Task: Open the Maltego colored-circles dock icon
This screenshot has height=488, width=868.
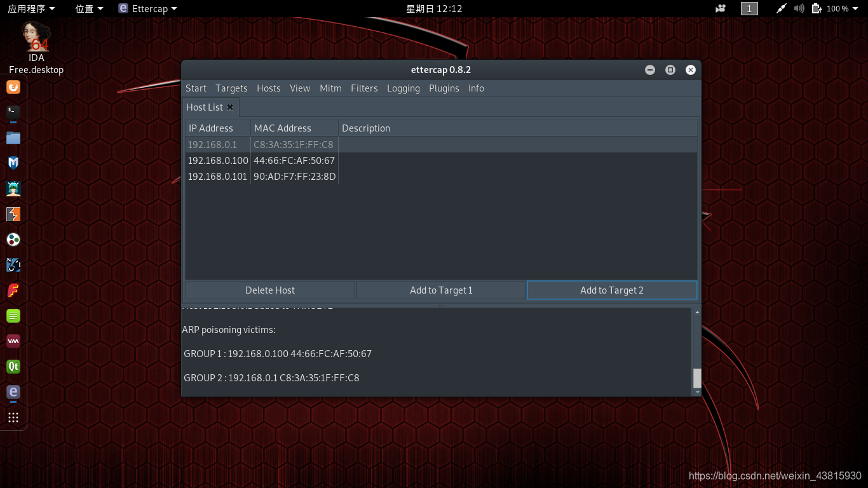Action: [x=13, y=240]
